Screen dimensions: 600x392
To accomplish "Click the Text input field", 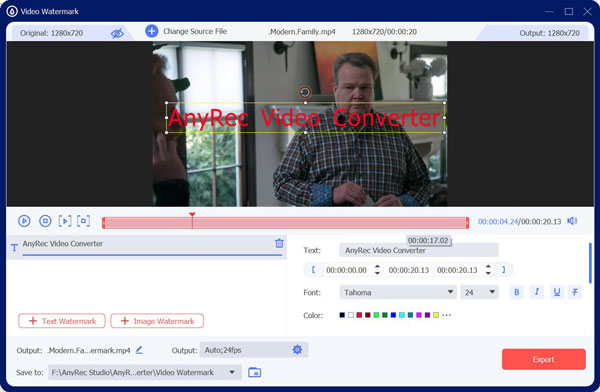I will point(419,250).
